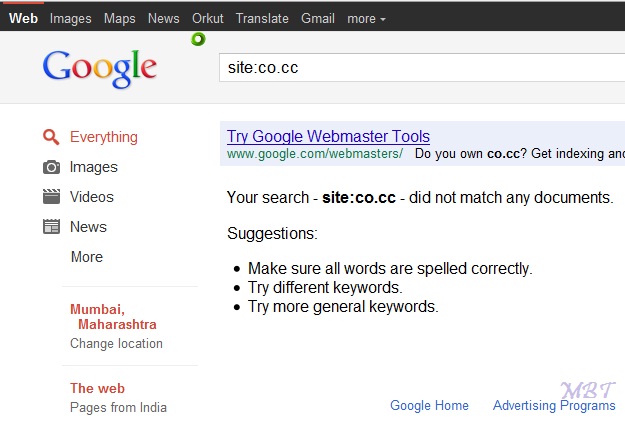Click in the search box containing site:co.cc
Viewport: 625px width, 429px height.
coord(420,68)
